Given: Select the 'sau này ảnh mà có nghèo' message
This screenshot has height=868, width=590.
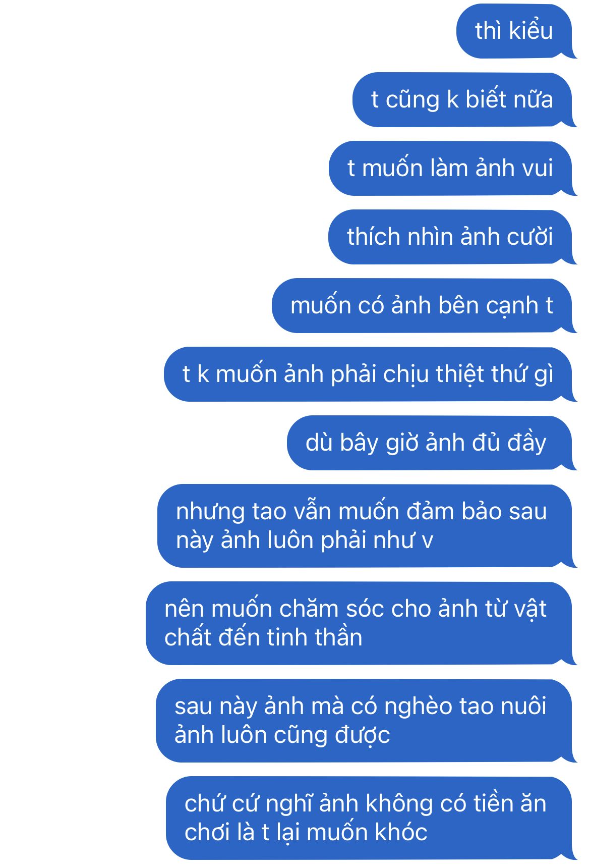Looking at the screenshot, I should [x=365, y=721].
